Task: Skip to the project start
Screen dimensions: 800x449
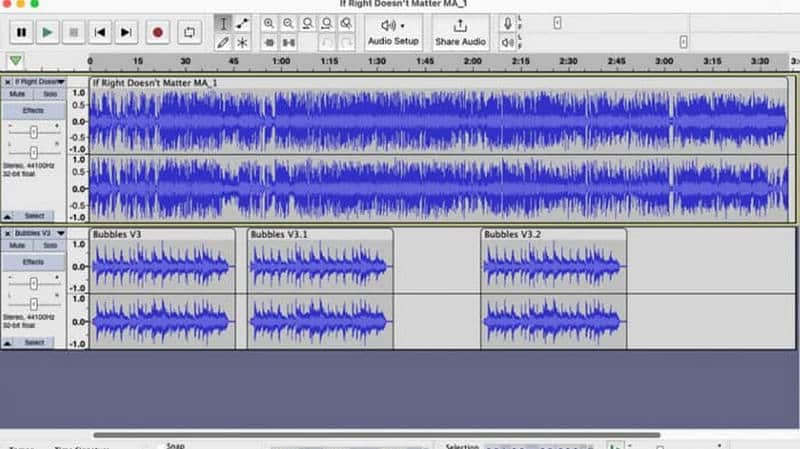Action: tap(100, 33)
